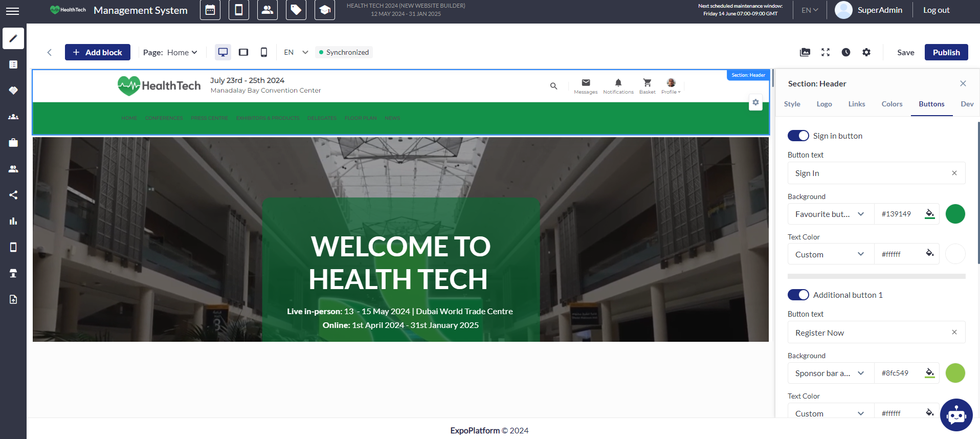Open the file export icon in sidebar

click(13, 299)
